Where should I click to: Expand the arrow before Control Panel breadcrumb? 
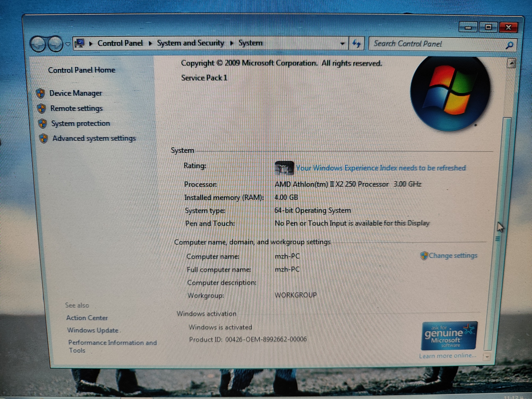[x=91, y=43]
